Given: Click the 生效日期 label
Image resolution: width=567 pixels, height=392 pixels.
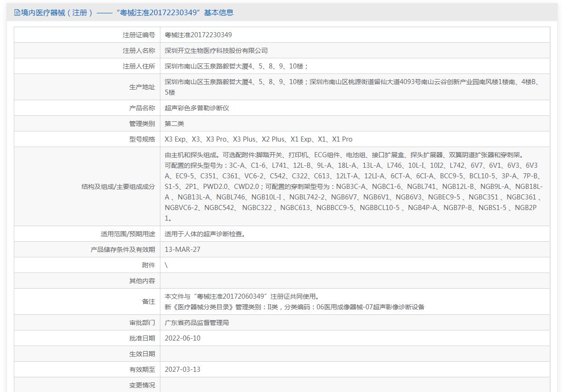Looking at the screenshot, I should tap(142, 354).
